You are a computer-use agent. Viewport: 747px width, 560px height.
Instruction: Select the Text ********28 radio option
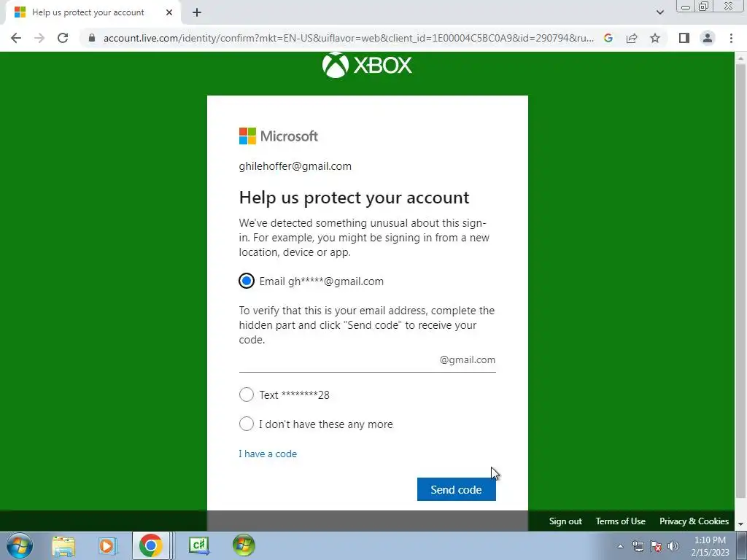click(247, 394)
